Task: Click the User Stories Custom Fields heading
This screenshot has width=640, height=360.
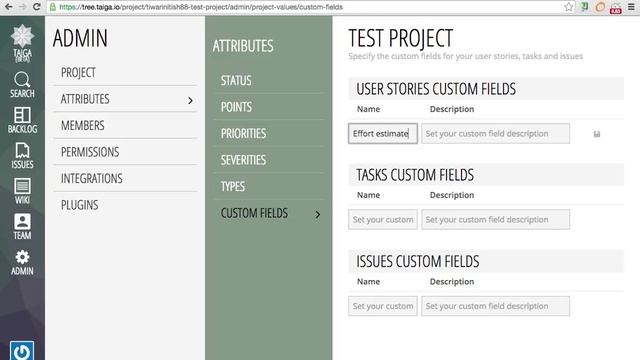Action: (436, 89)
